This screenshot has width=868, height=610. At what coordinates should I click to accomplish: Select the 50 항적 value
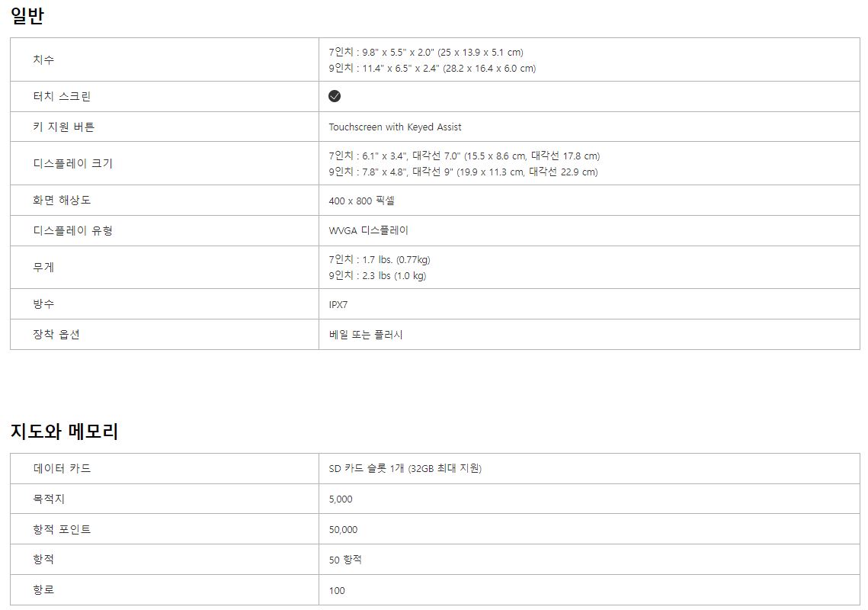point(345,560)
